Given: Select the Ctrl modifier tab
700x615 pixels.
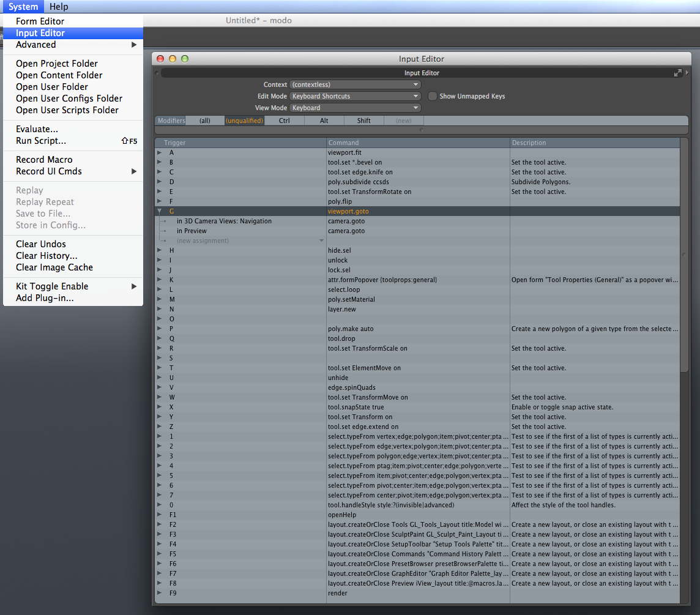Looking at the screenshot, I should click(285, 121).
